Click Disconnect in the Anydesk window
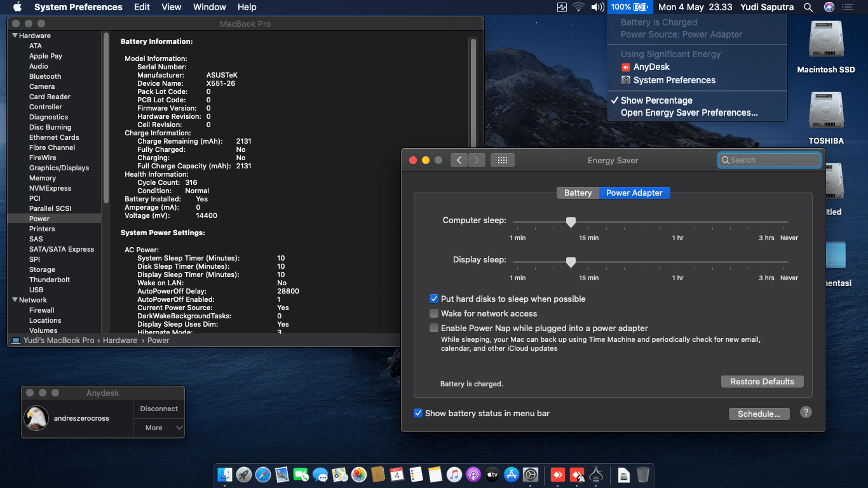Image resolution: width=868 pixels, height=488 pixels. [x=159, y=409]
